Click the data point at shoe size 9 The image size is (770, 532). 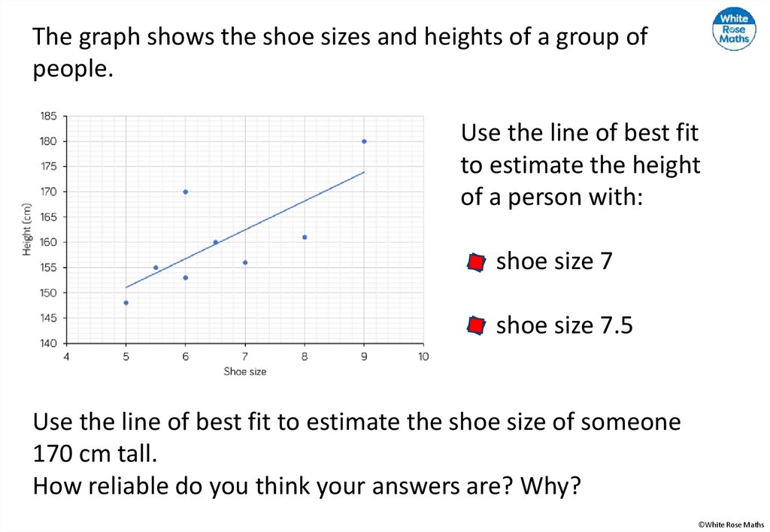point(364,141)
